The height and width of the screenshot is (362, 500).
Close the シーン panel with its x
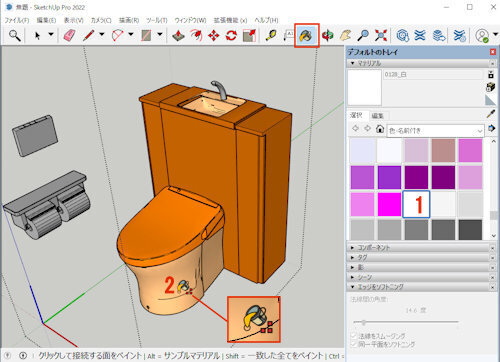tap(493, 277)
